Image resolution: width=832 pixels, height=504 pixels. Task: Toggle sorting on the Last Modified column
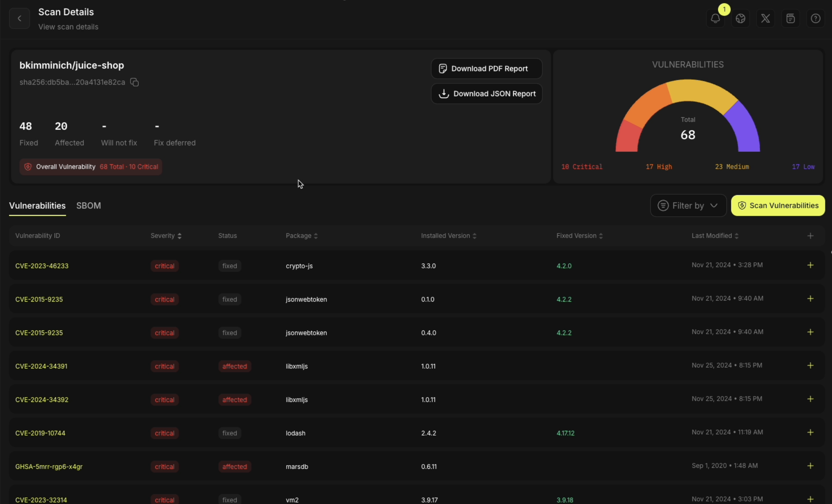pos(736,236)
